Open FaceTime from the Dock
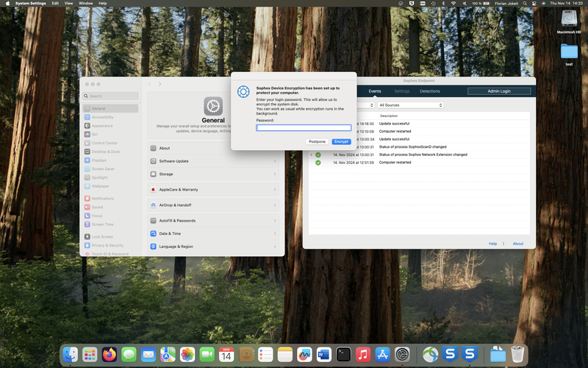Viewport: 588px width, 368px height. (207, 355)
